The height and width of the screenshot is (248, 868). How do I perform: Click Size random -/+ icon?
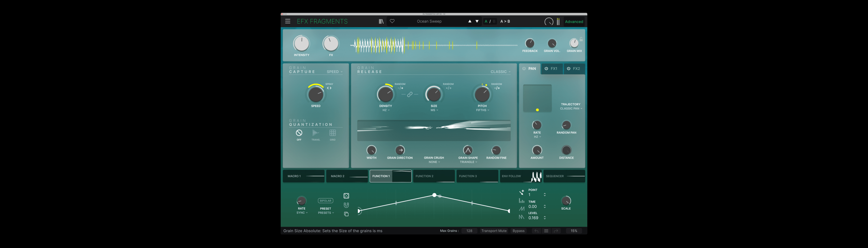point(448,88)
